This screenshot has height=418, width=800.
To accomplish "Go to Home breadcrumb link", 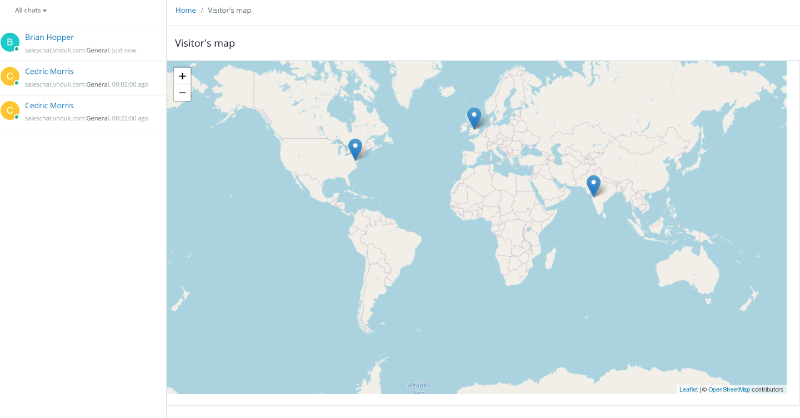I will 186,10.
